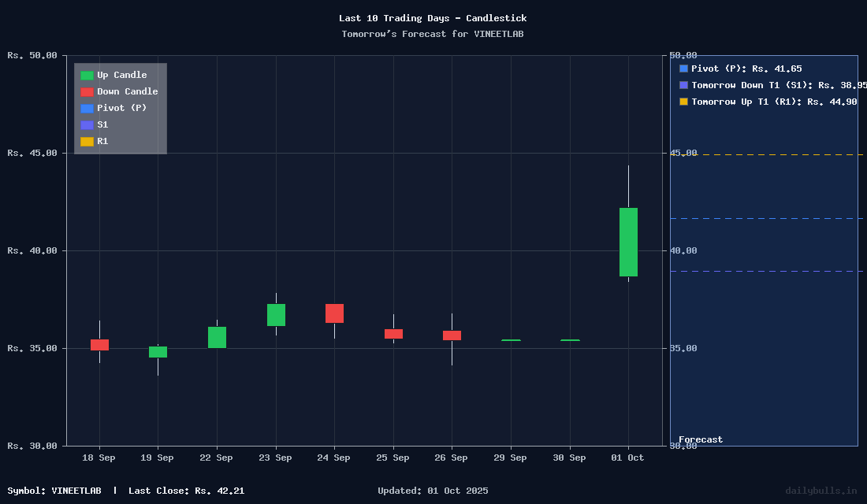Click the 25 Sep red candle
This screenshot has height=504, width=867.
coord(393,334)
